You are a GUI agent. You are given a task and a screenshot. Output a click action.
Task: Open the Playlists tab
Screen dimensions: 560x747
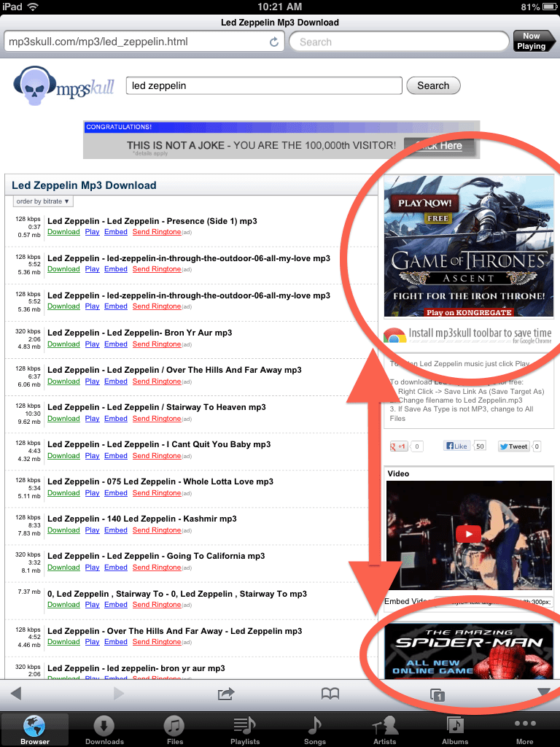[245, 729]
